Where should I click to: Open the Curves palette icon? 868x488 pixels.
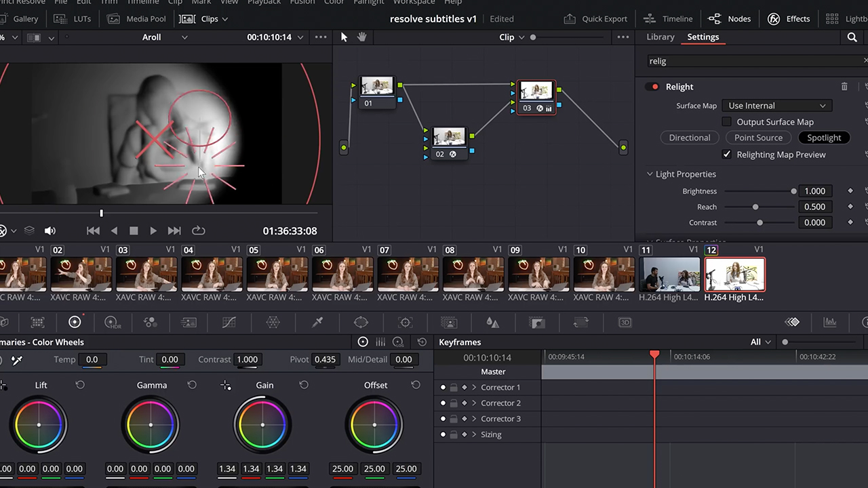pyautogui.click(x=229, y=323)
